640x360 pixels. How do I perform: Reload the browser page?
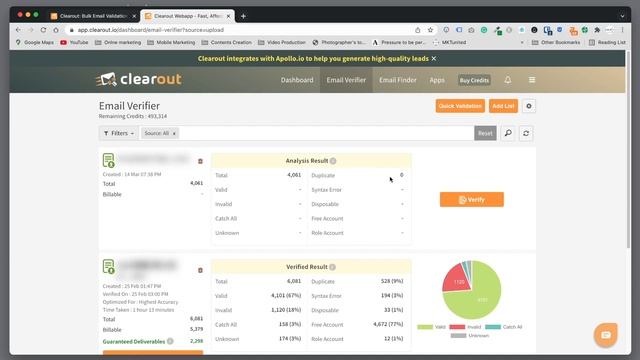tap(43, 30)
